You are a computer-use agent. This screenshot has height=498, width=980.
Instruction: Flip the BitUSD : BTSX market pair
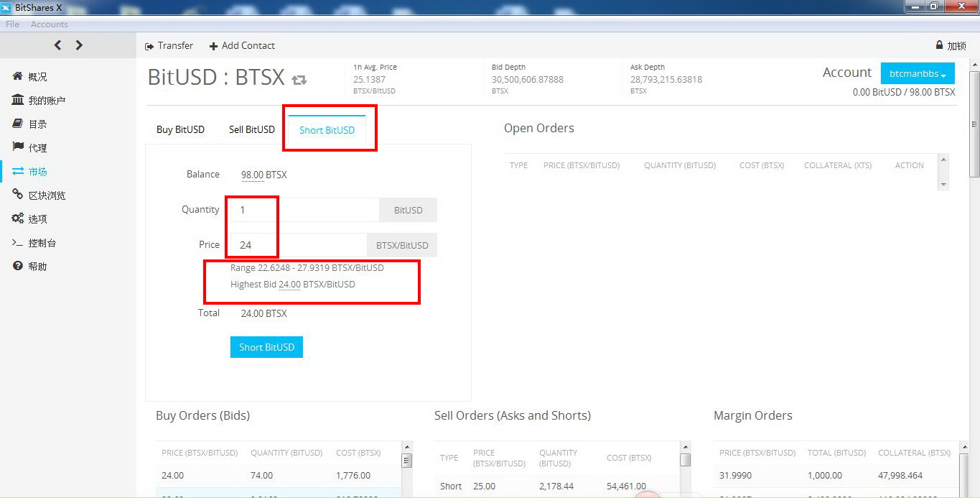[x=299, y=79]
